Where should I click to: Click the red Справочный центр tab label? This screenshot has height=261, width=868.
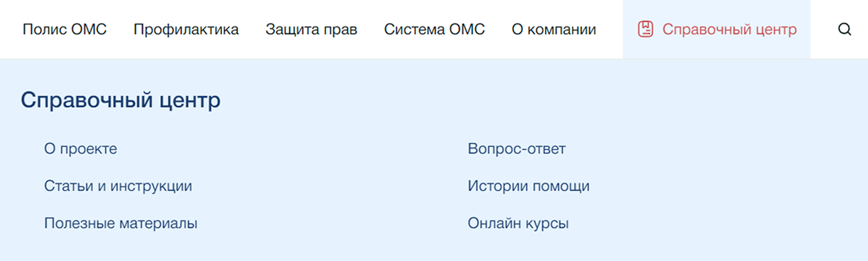coord(729,29)
